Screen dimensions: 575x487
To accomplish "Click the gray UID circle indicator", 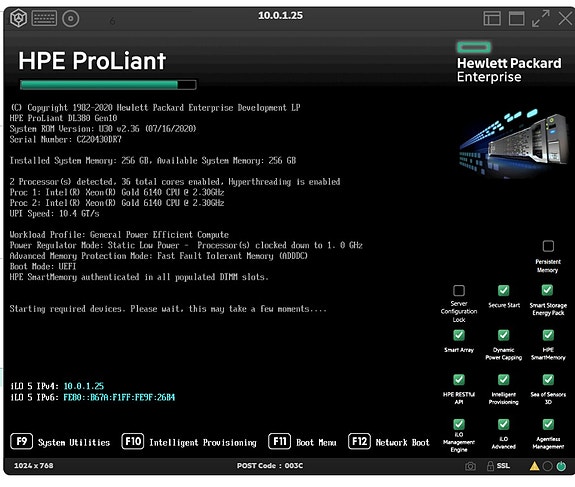I will coord(547,466).
